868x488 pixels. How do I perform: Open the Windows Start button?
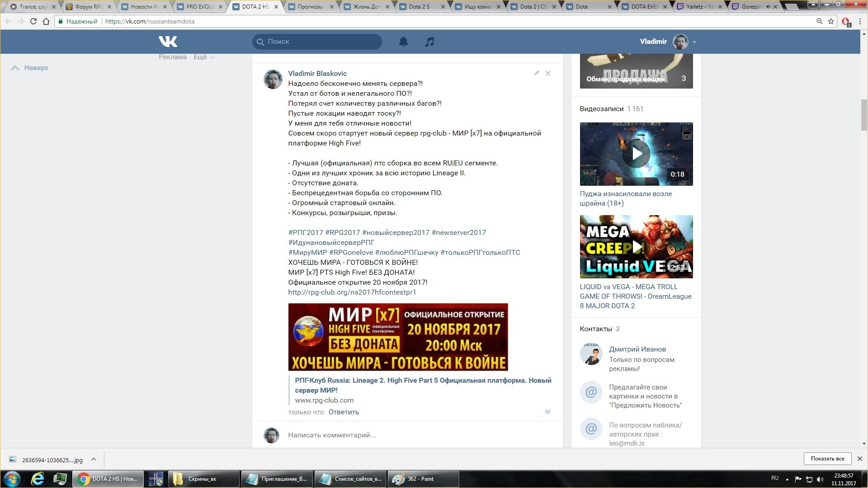click(x=12, y=479)
